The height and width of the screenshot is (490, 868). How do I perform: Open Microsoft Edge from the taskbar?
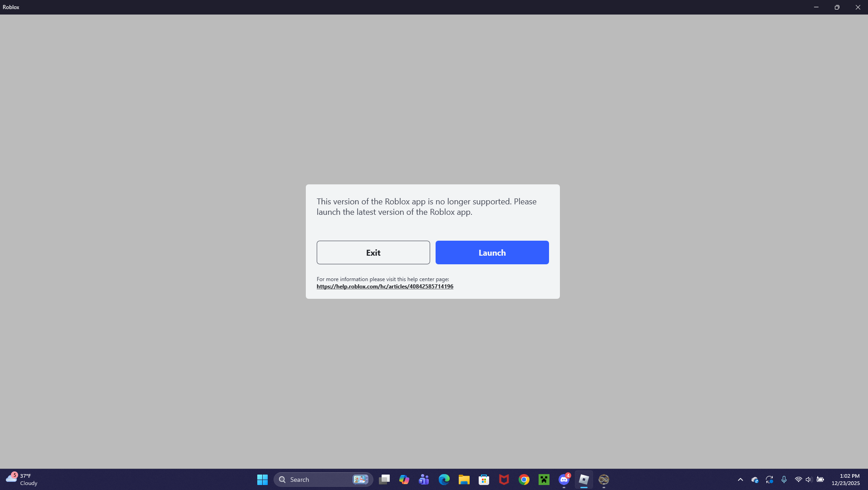coord(444,479)
